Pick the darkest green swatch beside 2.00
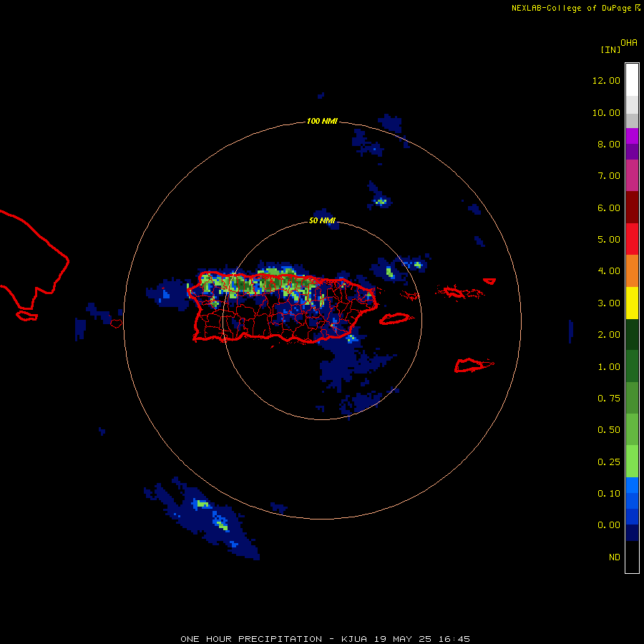Screen dimensions: 644x644 click(x=632, y=334)
